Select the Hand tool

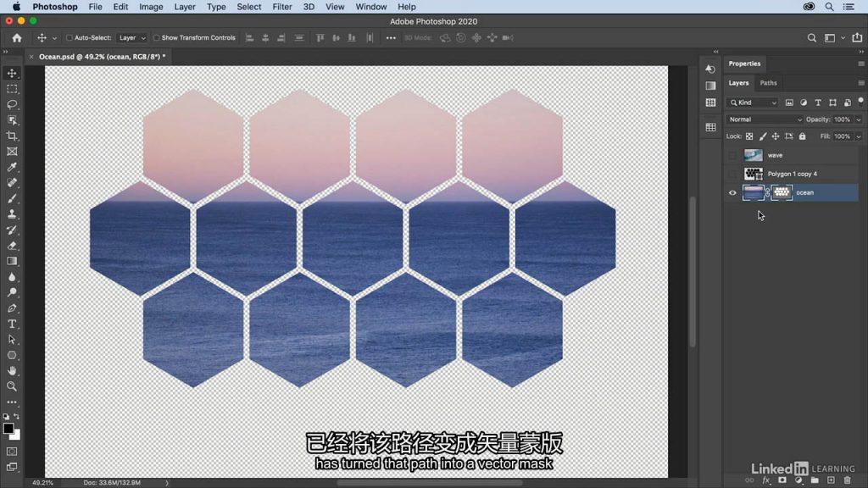point(12,371)
